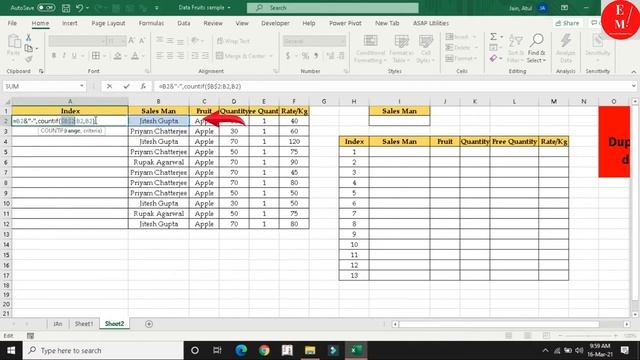This screenshot has height=360, width=640.
Task: Toggle Italic formatting
Action: tap(64, 56)
